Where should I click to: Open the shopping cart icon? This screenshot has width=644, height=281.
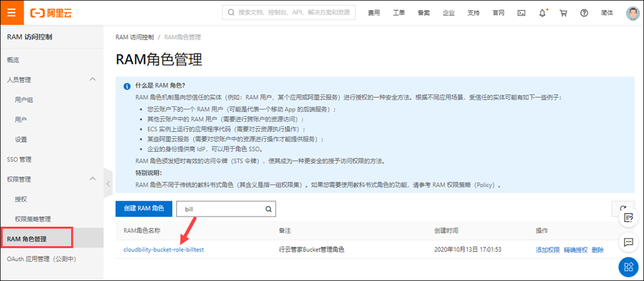tap(563, 13)
